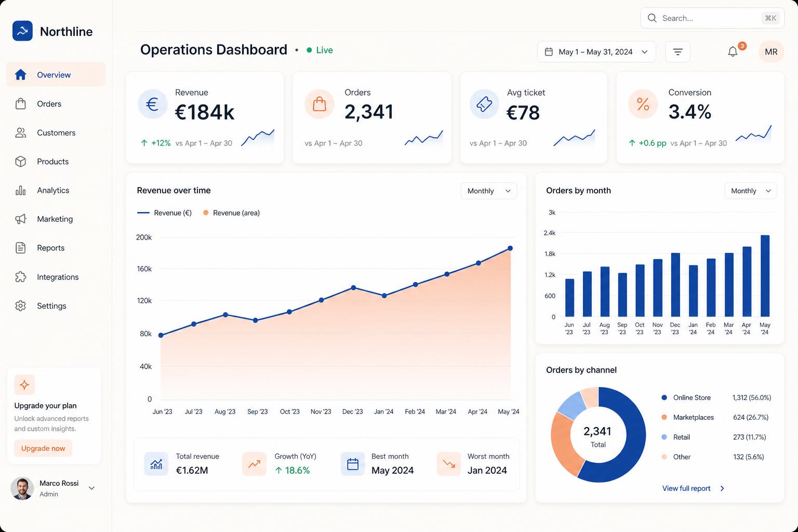Toggle the Revenue (€) legend line
Viewport: 798px width, 532px height.
(164, 213)
